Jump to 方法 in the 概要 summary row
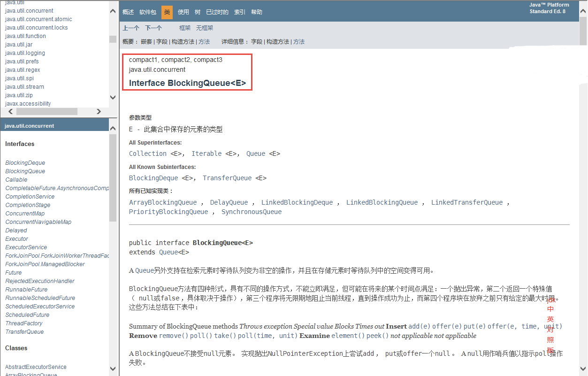 point(204,42)
